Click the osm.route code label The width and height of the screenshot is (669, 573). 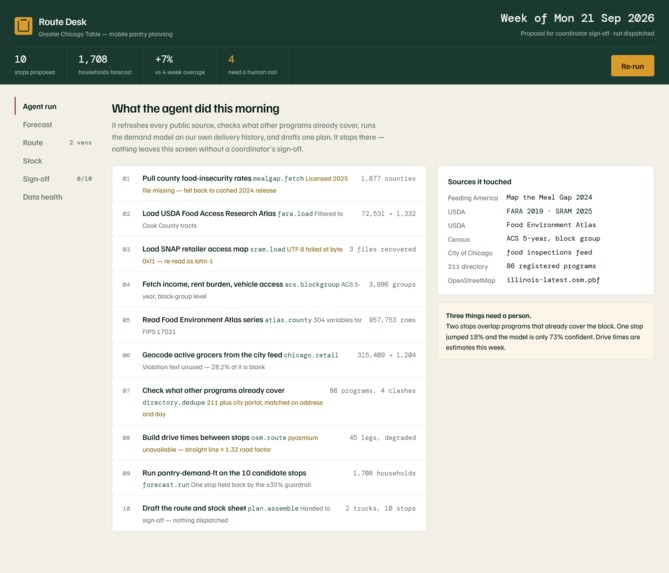pos(269,438)
